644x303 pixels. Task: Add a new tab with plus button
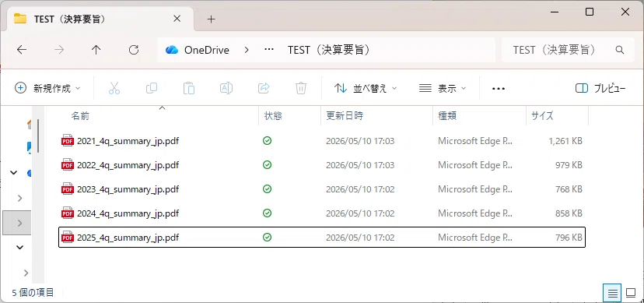tap(211, 19)
